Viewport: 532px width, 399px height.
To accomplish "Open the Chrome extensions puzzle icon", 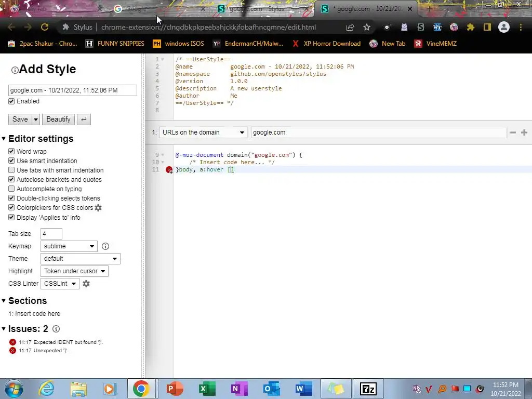I will tap(471, 27).
